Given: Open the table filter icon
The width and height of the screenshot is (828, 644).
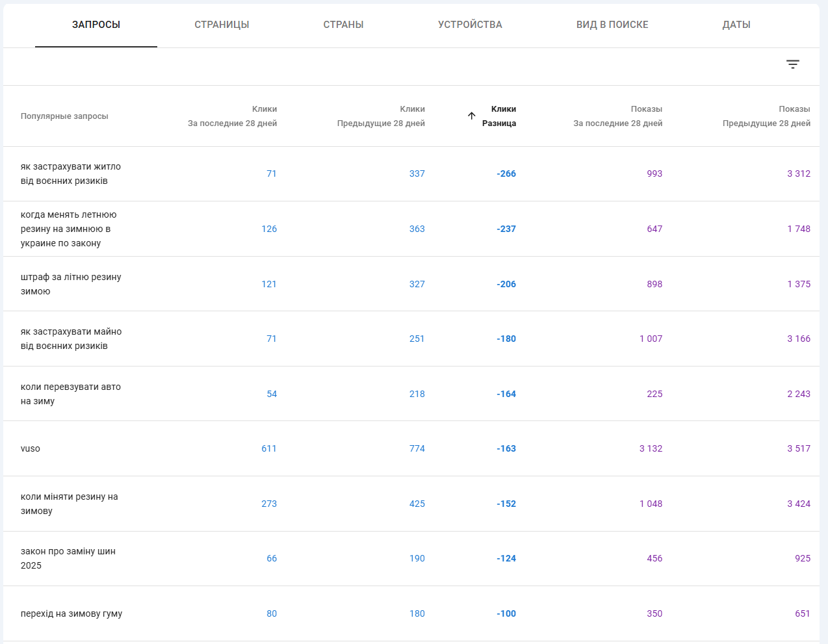Looking at the screenshot, I should 792,64.
